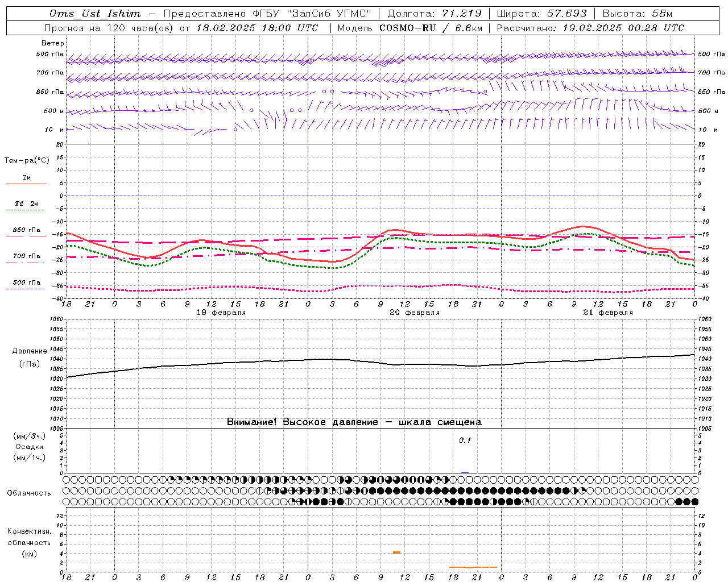Screen dimensions: 728x582
Task: Click the 10 м wind level label beside Ветер
Action: pos(55,130)
